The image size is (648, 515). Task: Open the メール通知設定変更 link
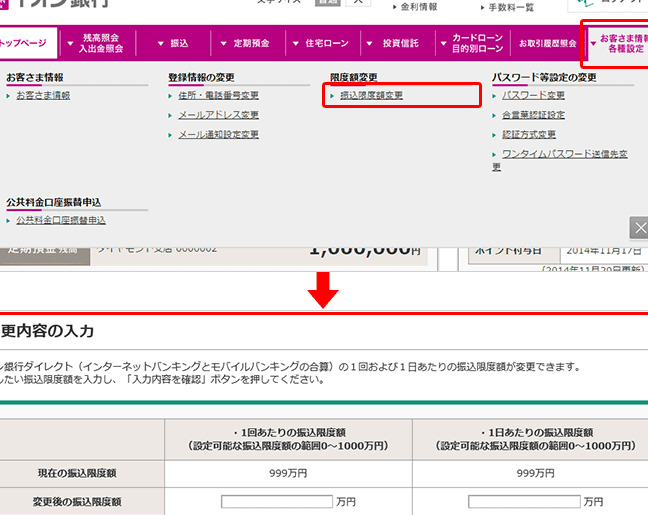218,135
